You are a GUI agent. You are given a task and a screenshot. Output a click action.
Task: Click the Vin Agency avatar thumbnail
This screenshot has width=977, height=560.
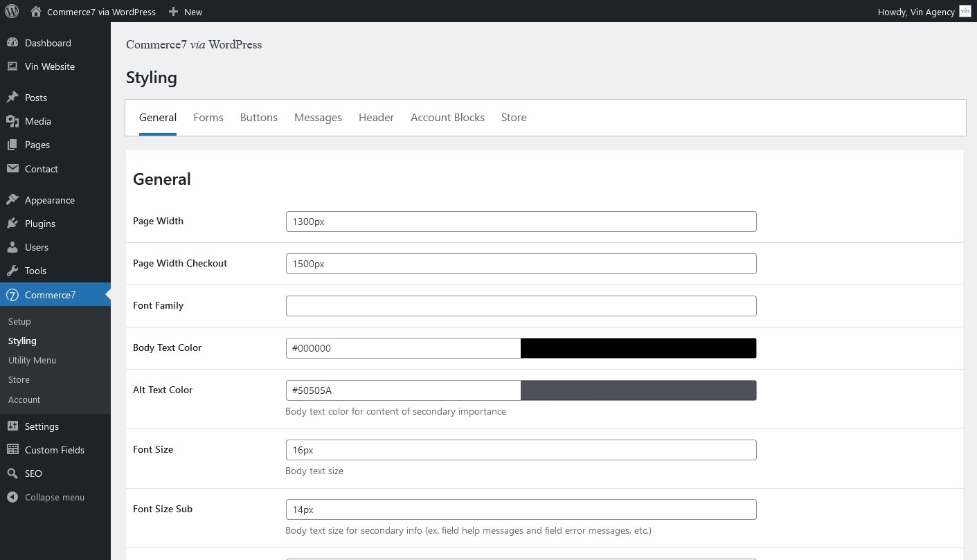pos(965,11)
